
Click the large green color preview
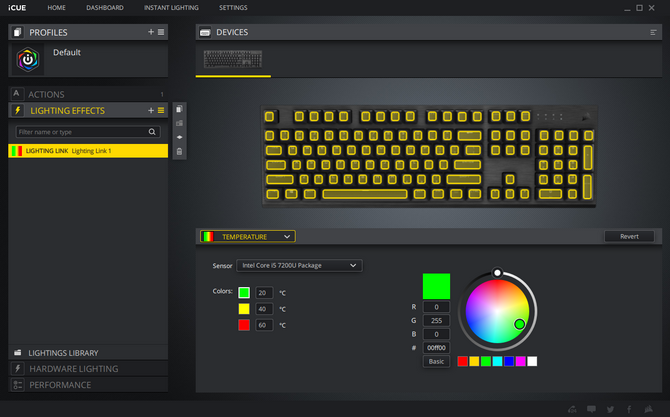point(436,286)
